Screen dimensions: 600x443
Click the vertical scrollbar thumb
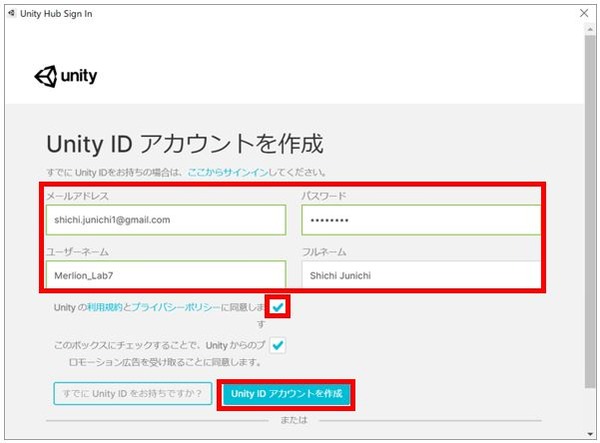click(590, 212)
